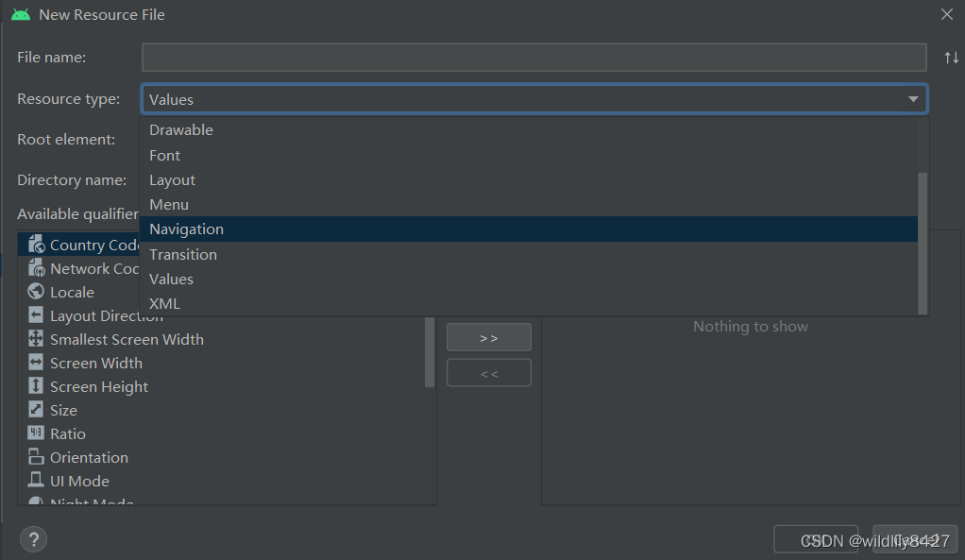Click the Country Code qualifier icon
Screen dimensions: 965x560
[x=36, y=245]
